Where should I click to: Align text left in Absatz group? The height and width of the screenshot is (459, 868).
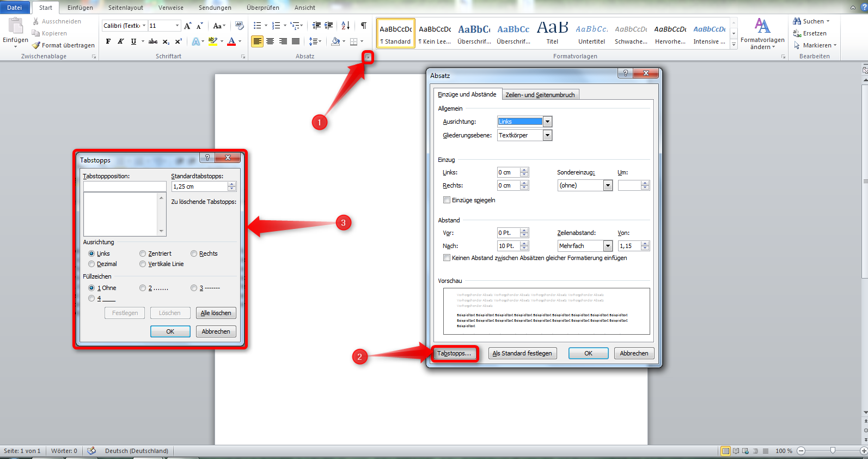coord(257,41)
